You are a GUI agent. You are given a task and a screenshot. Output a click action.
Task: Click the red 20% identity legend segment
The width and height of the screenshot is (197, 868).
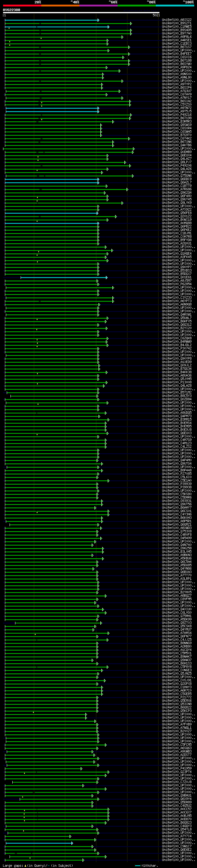tap(22, 6)
